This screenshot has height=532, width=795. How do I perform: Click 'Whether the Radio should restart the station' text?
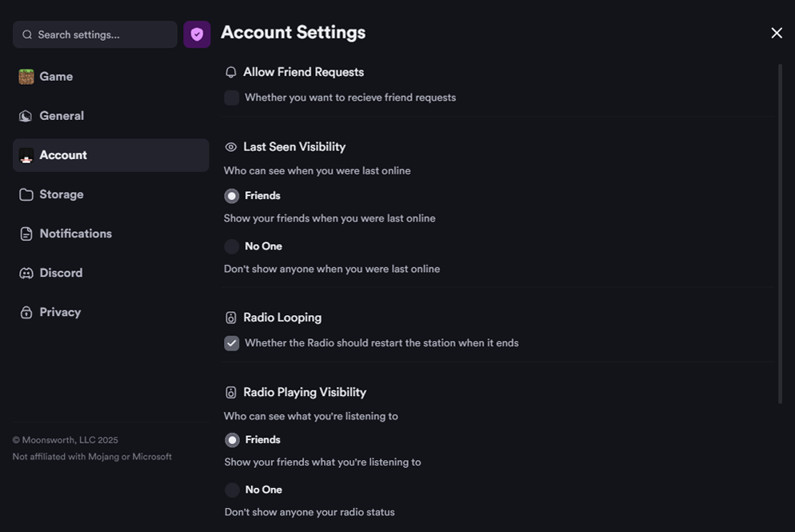coord(382,343)
